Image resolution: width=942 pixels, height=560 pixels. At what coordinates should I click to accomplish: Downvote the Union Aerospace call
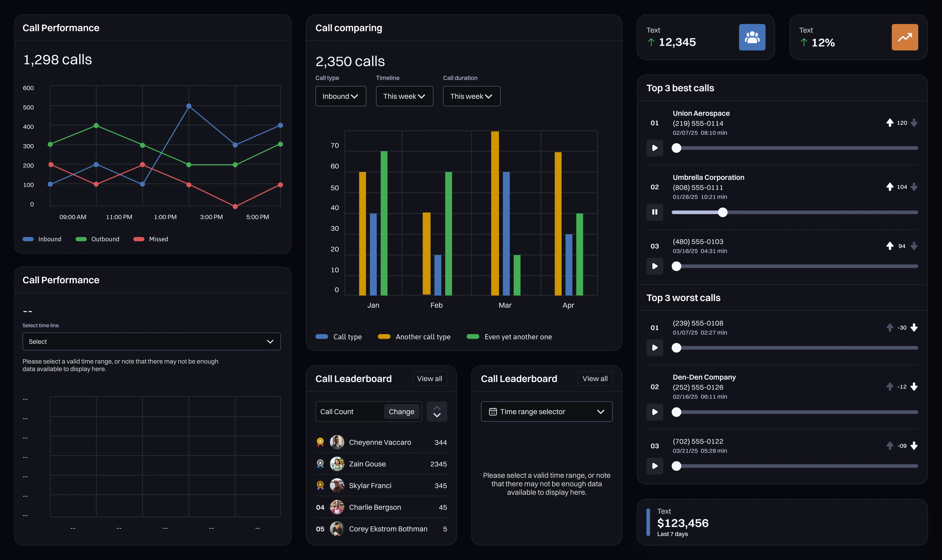coord(914,123)
